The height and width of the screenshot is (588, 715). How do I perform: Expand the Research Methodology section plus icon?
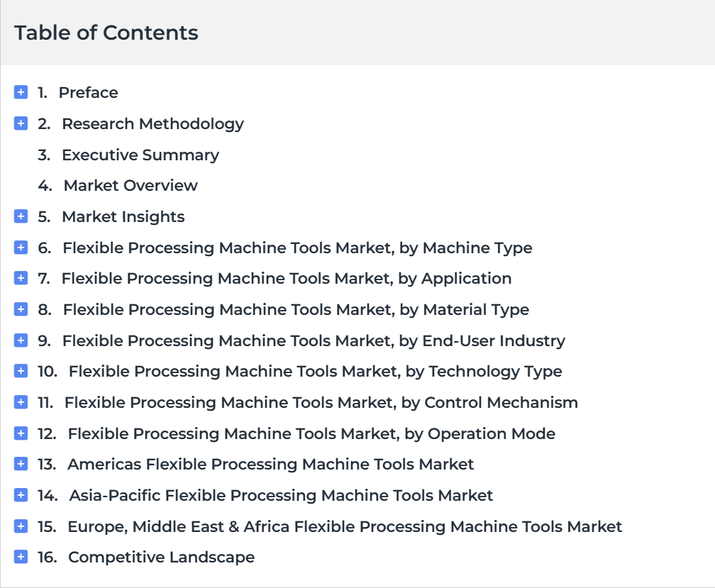[21, 123]
